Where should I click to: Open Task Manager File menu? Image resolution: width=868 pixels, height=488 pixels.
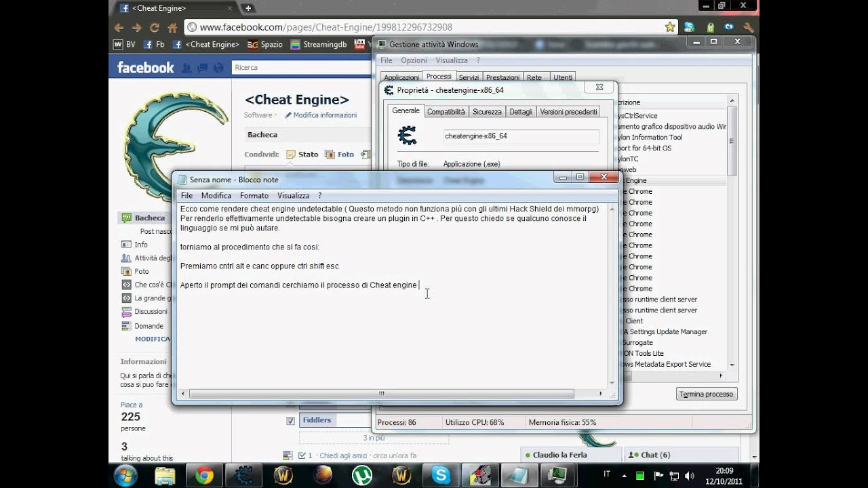pyautogui.click(x=386, y=60)
